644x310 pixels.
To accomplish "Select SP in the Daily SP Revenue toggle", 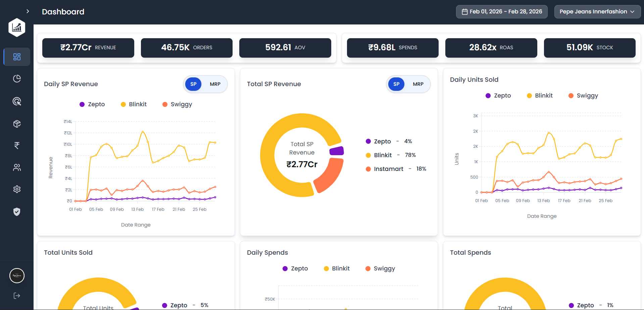I will click(x=193, y=84).
